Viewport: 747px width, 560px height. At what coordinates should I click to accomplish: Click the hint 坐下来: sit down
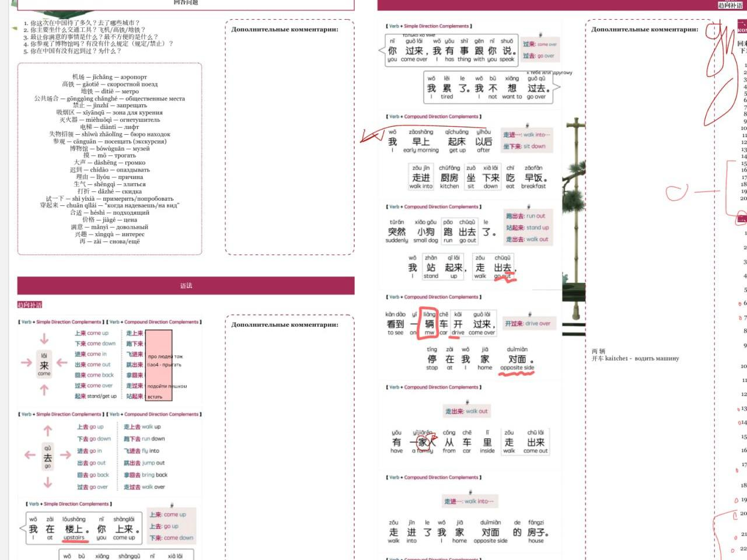click(x=524, y=146)
